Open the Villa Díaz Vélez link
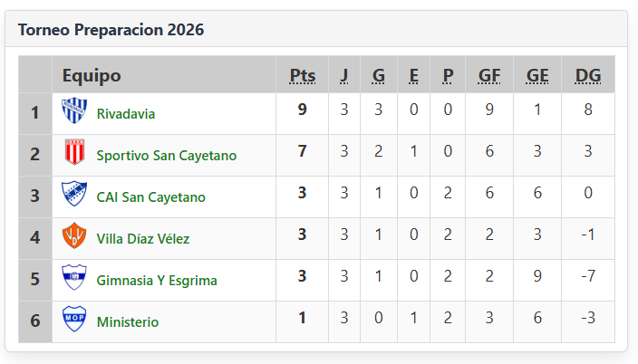The height and width of the screenshot is (364, 638). pos(142,239)
